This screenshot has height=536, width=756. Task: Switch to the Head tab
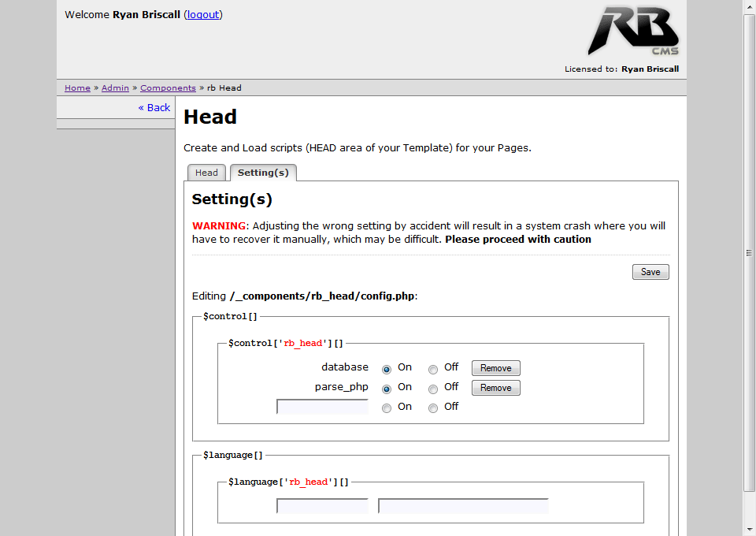[x=206, y=173]
